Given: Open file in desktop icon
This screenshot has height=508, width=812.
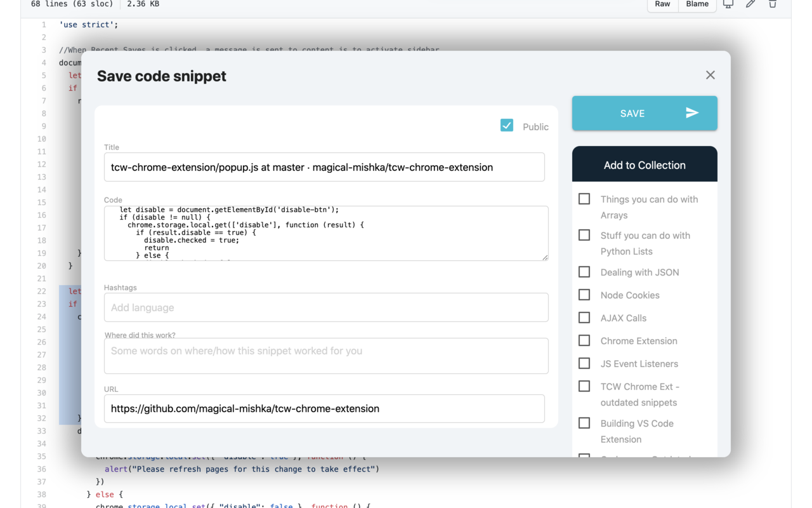Looking at the screenshot, I should [728, 4].
